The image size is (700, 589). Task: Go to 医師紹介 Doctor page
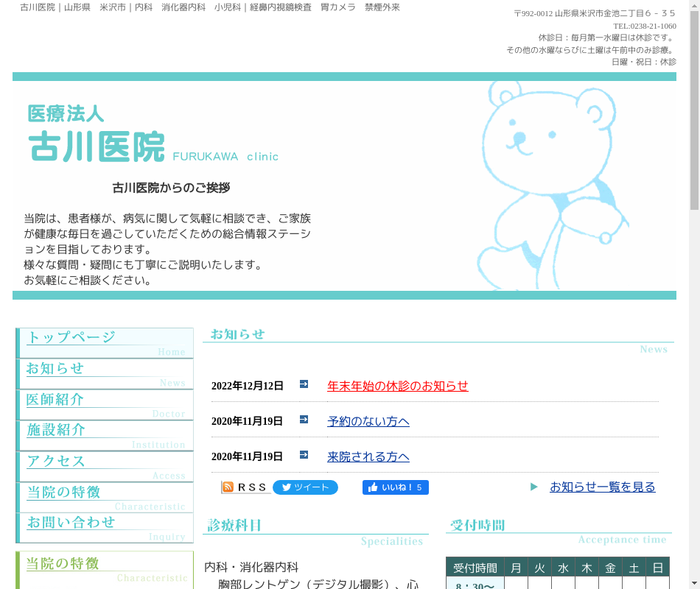(x=105, y=405)
